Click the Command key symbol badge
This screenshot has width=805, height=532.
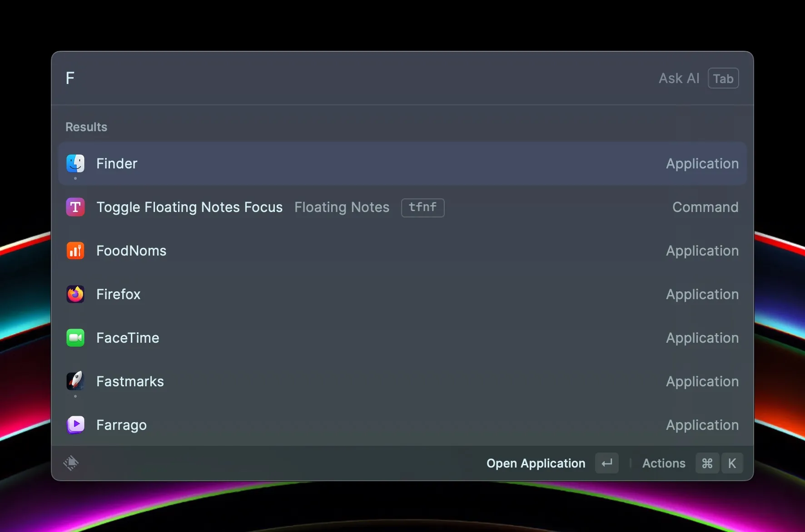[x=707, y=463]
